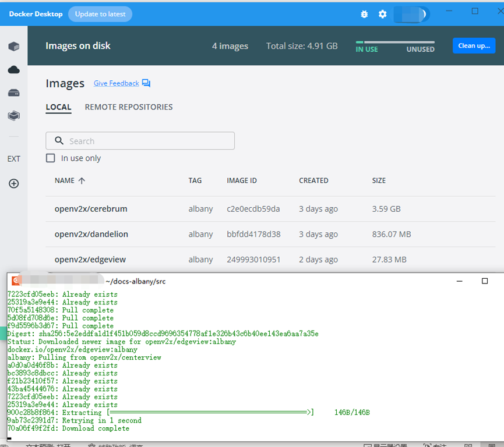Open troubleshoot bug icon
The image size is (504, 447).
click(364, 14)
